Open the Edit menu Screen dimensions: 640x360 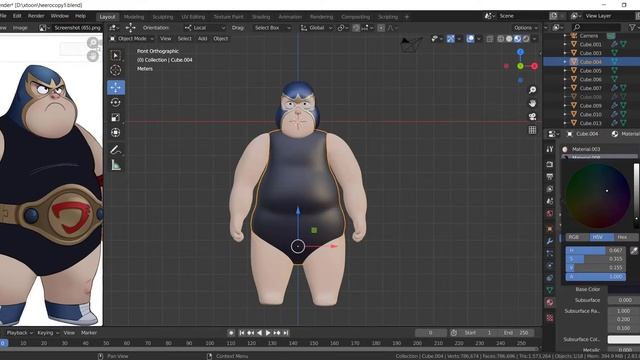point(17,16)
